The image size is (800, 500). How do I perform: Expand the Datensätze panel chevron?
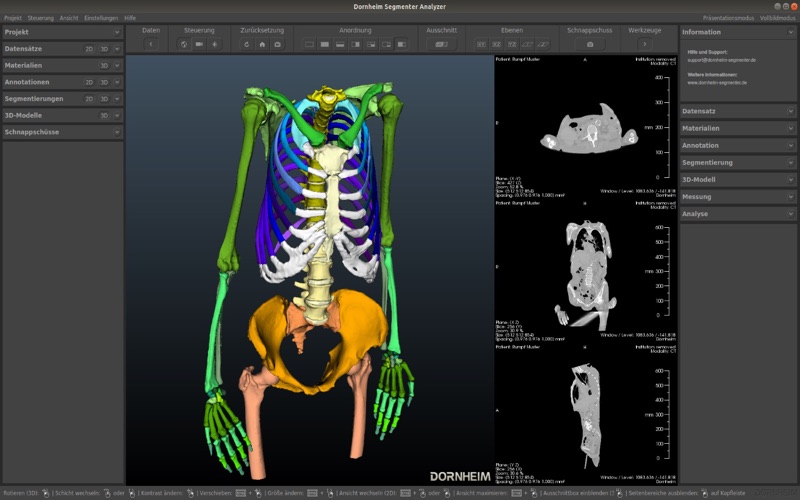(x=117, y=49)
